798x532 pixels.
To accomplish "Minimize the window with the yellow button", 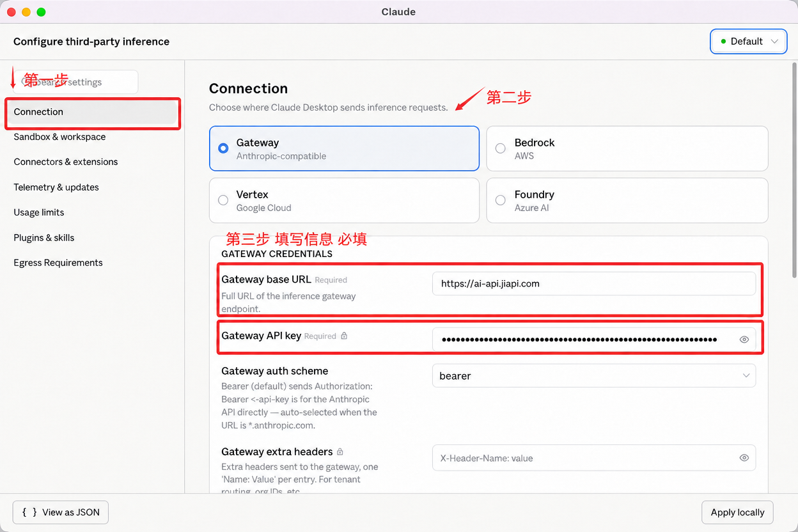I will pos(26,12).
